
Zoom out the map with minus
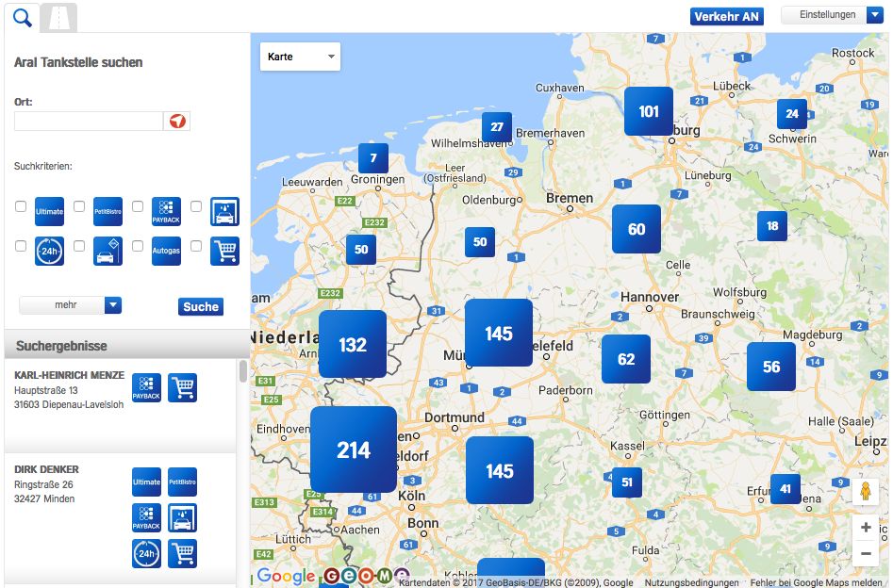(866, 553)
